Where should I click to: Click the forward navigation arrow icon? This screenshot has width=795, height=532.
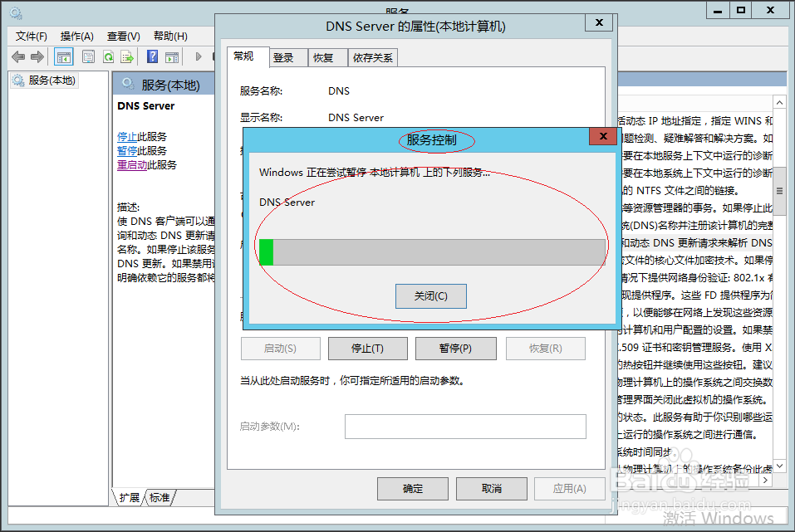click(x=37, y=56)
